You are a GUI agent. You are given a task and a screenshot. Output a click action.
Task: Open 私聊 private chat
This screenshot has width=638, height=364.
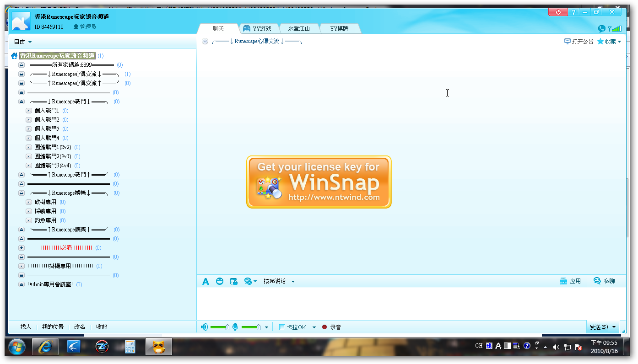[x=604, y=281]
